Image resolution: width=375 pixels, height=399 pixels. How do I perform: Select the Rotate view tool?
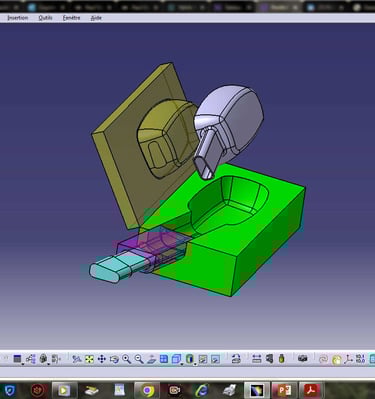114,359
